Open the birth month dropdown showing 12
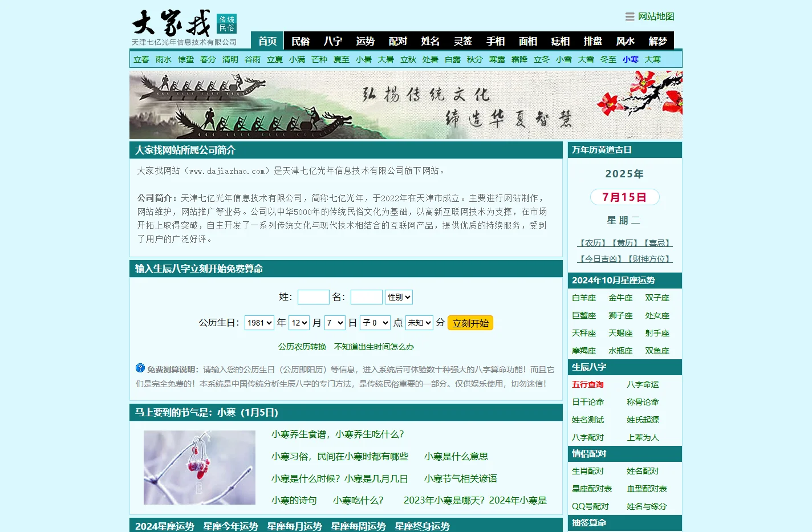This screenshot has width=812, height=532. (x=299, y=323)
